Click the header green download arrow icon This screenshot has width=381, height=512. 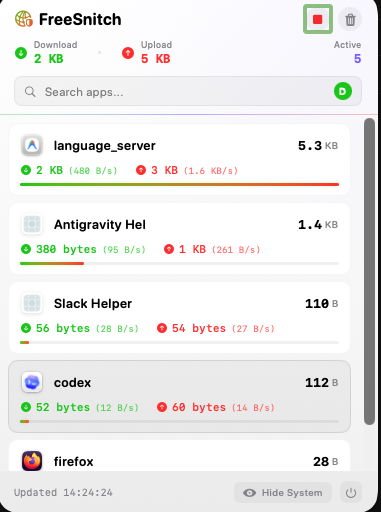21,53
